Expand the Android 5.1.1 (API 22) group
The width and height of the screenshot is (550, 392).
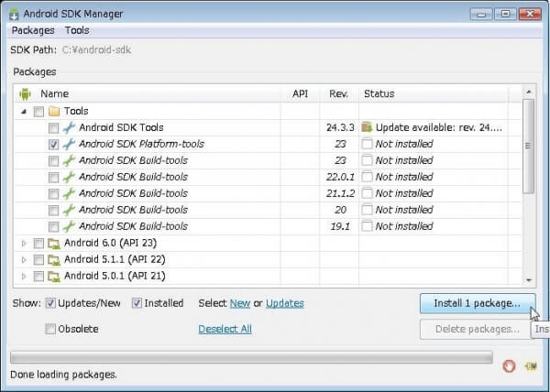click(x=24, y=259)
